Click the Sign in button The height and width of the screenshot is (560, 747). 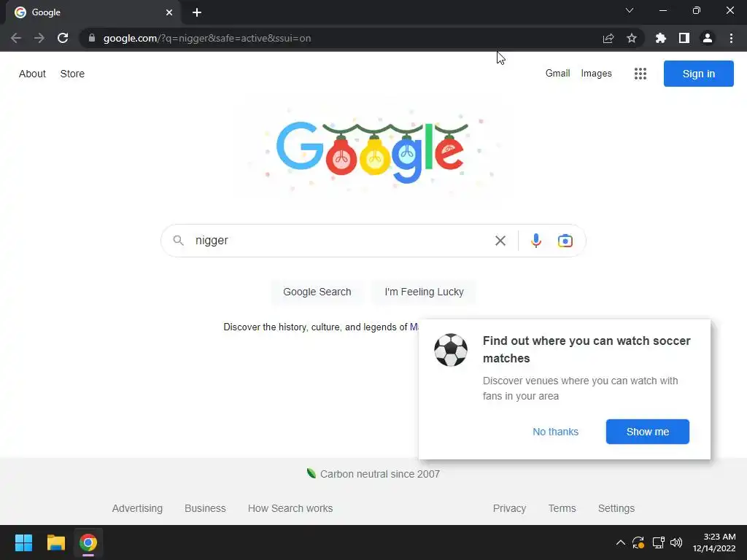point(698,74)
